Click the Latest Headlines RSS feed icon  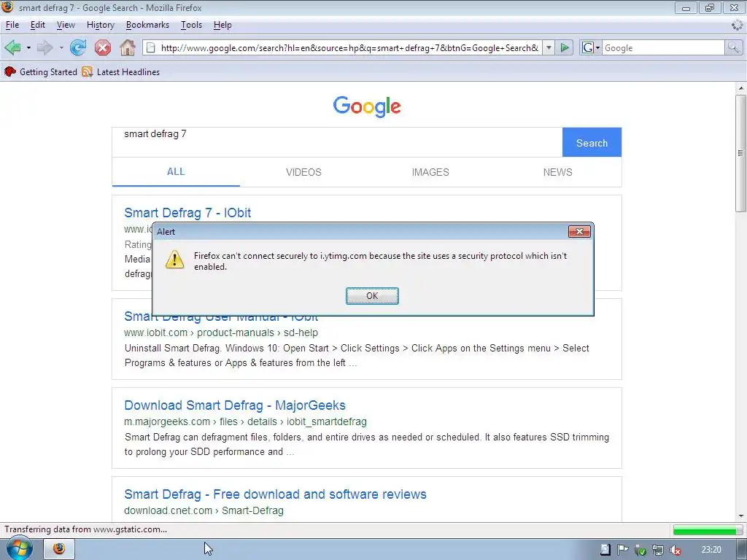click(x=88, y=72)
